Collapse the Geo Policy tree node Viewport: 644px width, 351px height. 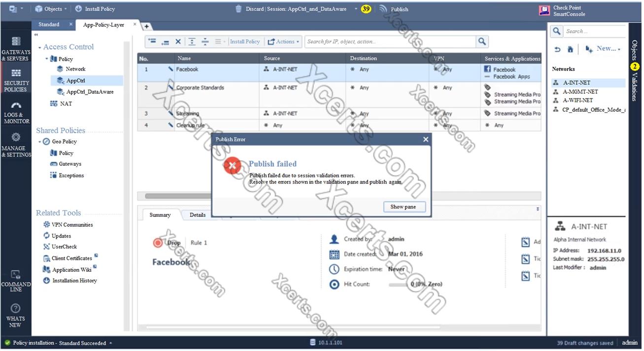(x=39, y=142)
